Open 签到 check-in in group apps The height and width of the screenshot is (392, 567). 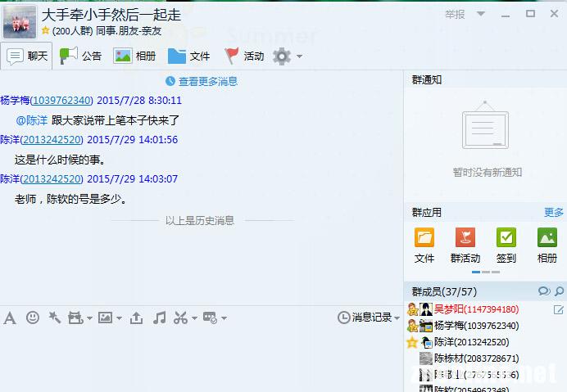coord(506,245)
